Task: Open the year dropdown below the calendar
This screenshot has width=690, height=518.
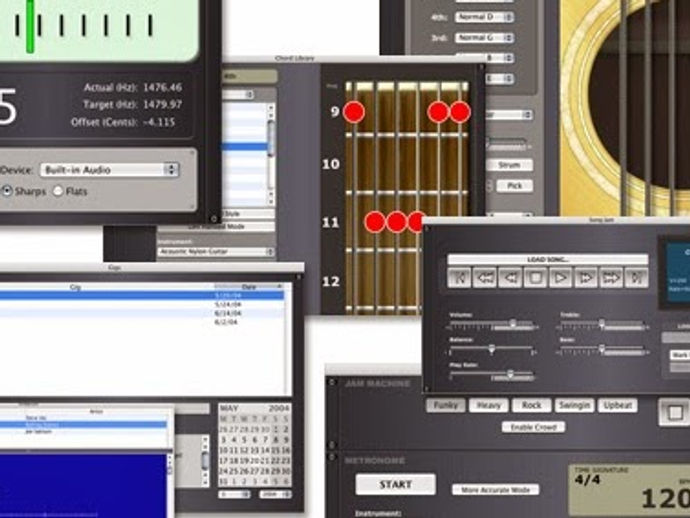Action: pyautogui.click(x=275, y=494)
